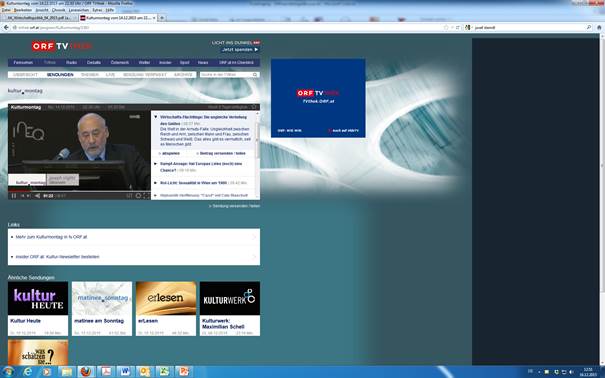Open PowerPoint from the taskbar
605x378 pixels.
(x=184, y=371)
